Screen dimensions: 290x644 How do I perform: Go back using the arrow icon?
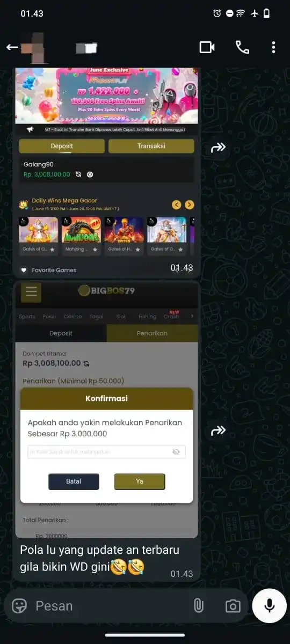point(12,47)
